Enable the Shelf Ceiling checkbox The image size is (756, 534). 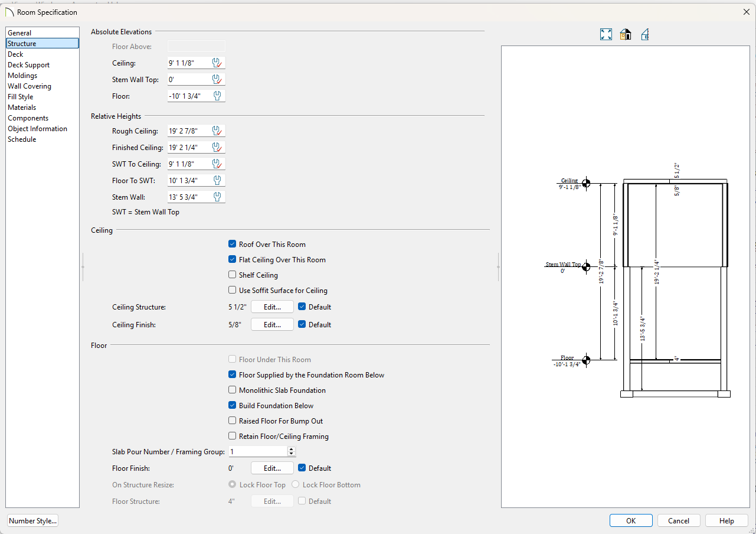[x=233, y=275]
